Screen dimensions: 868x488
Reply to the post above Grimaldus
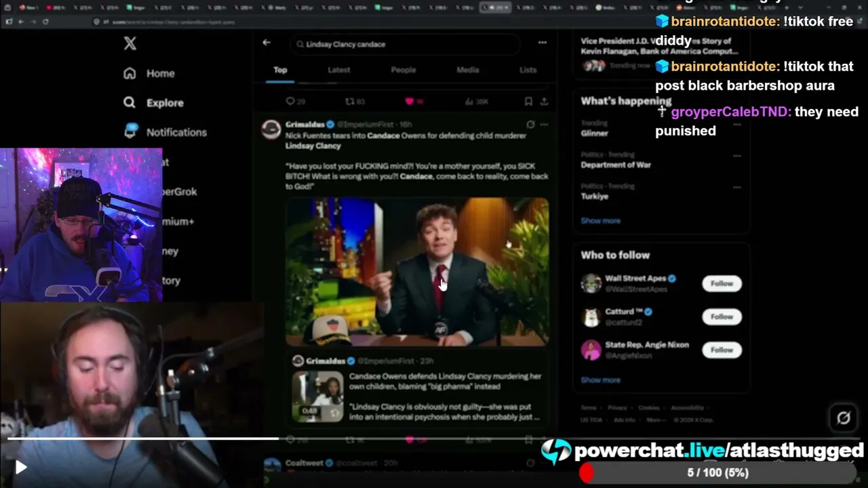tap(291, 102)
